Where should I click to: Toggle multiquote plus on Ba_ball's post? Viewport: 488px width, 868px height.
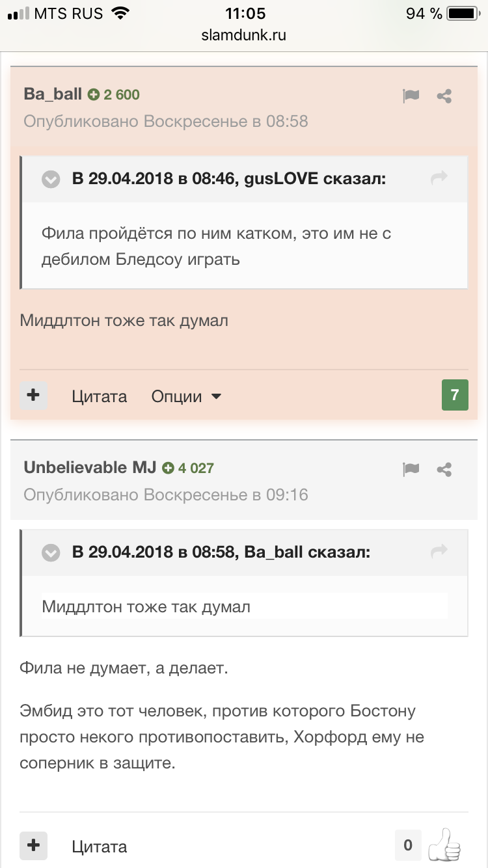(34, 395)
